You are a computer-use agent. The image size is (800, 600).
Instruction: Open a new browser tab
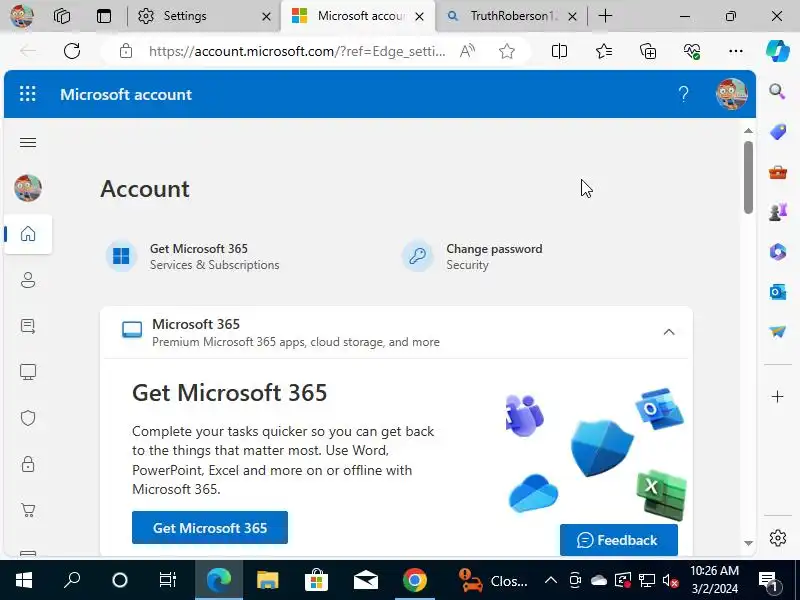pos(605,16)
